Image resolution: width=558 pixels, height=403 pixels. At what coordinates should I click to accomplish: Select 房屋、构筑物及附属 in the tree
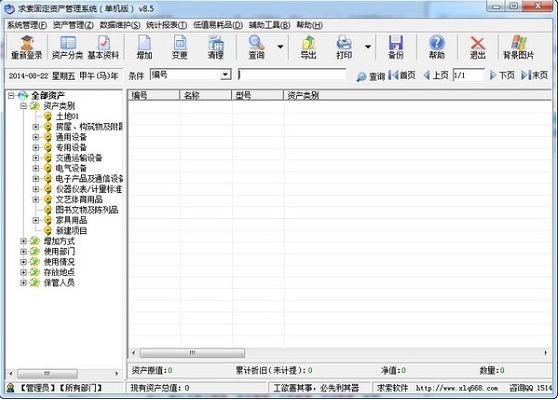[x=89, y=126]
